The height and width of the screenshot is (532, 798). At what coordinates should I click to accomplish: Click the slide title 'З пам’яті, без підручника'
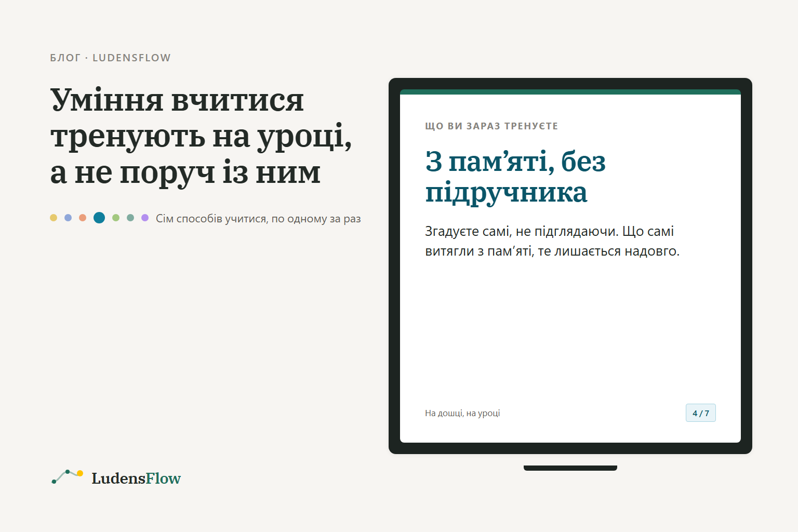[x=515, y=177]
